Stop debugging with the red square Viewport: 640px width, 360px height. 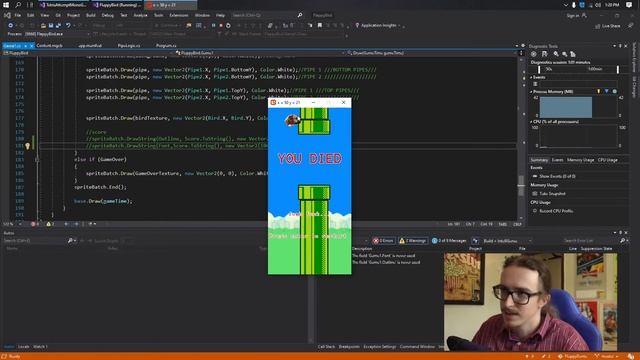[221, 25]
